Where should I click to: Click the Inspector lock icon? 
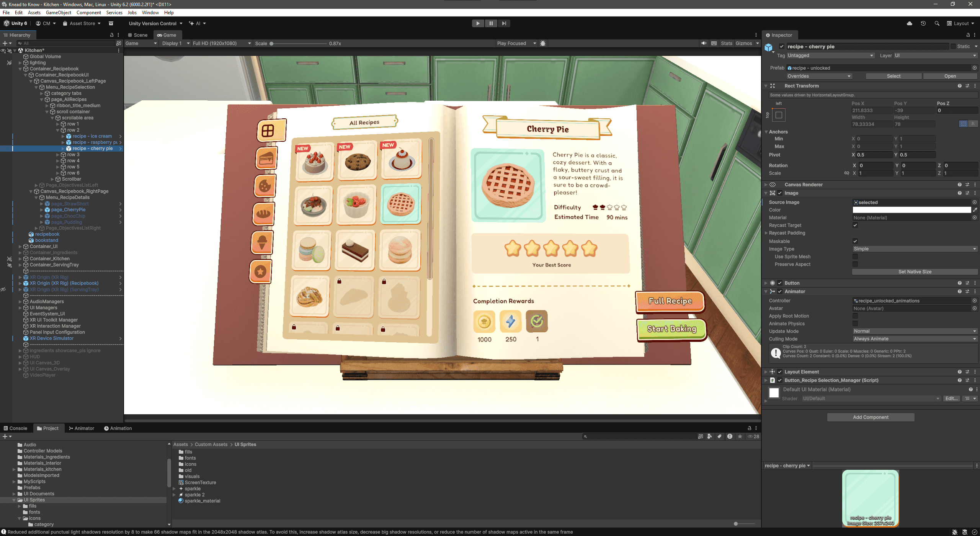968,35
